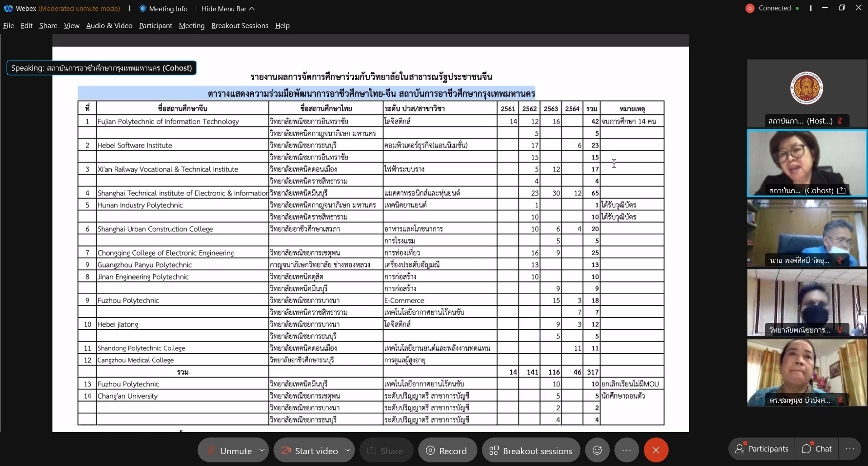Click Meeting Info shield button

[x=163, y=9]
